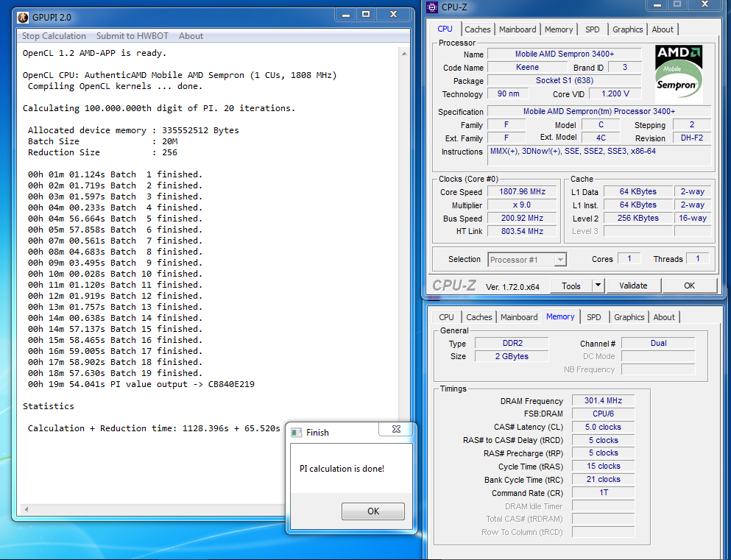Click the memory Type value DDR2
Screen dimensions: 731x560
[512, 344]
